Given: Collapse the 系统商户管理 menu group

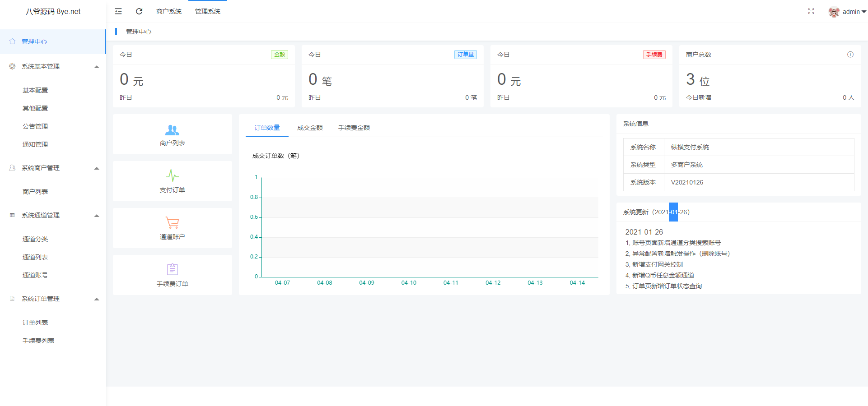Looking at the screenshot, I should 96,168.
